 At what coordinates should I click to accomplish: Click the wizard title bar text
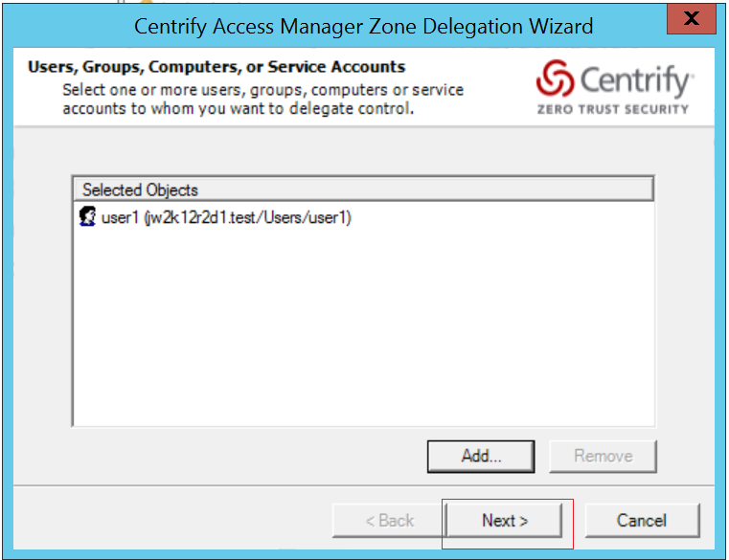coord(363,26)
